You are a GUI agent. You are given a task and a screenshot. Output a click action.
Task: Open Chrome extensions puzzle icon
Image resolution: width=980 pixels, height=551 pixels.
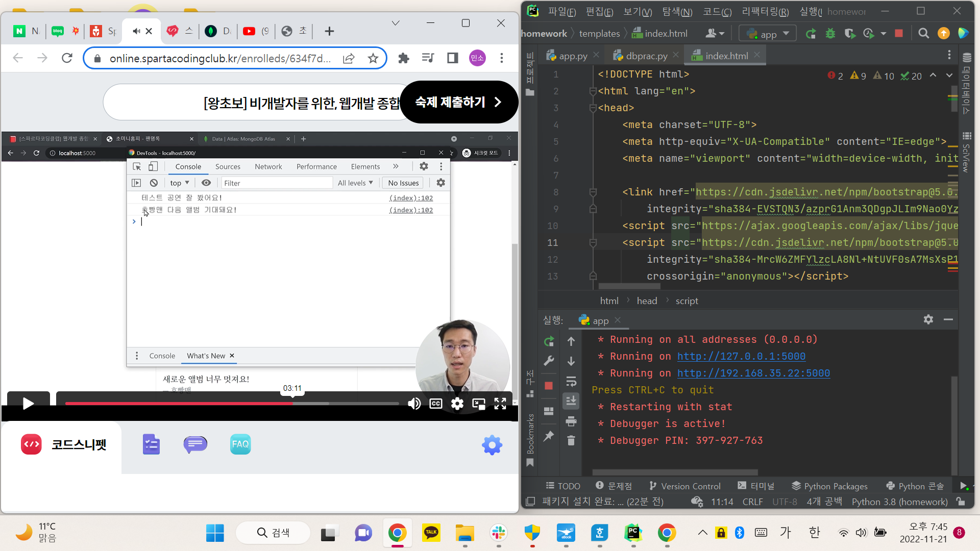pyautogui.click(x=404, y=58)
